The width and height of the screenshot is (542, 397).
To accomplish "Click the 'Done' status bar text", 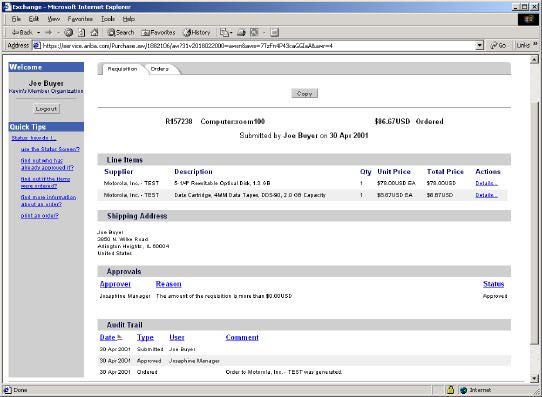I will pyautogui.click(x=20, y=390).
